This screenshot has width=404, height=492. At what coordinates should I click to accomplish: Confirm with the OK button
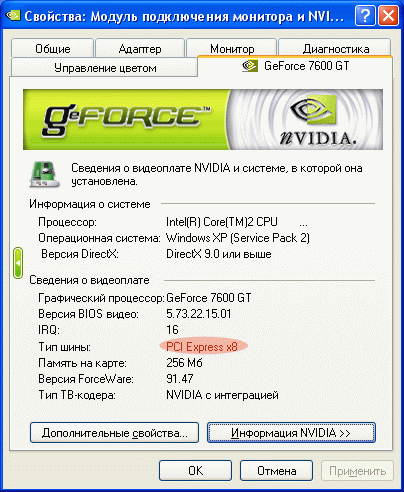(195, 470)
